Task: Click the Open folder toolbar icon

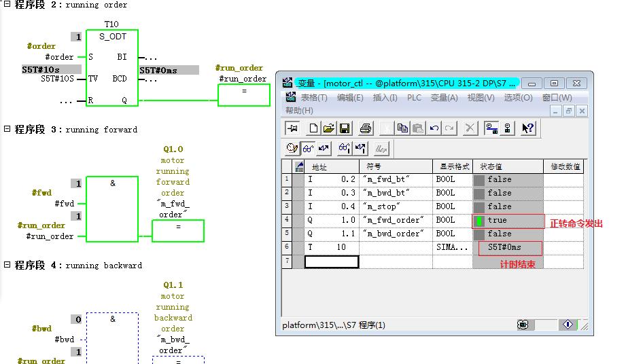Action: click(328, 128)
